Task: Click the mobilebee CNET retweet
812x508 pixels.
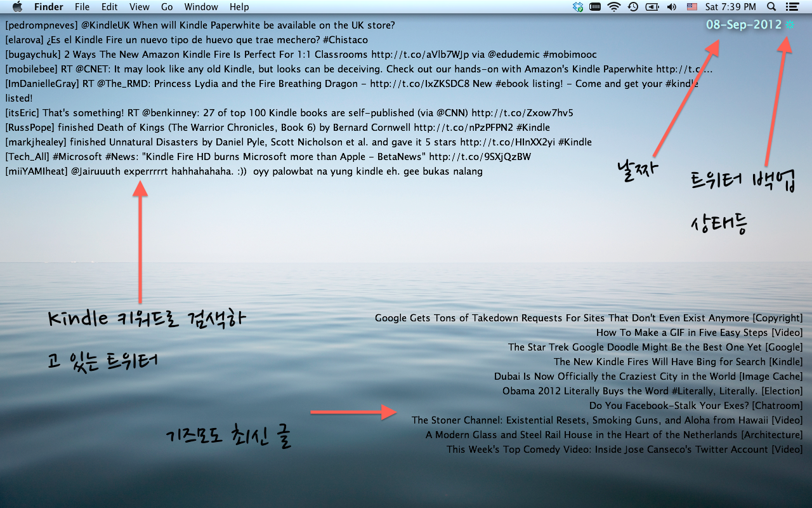Action: coord(359,69)
